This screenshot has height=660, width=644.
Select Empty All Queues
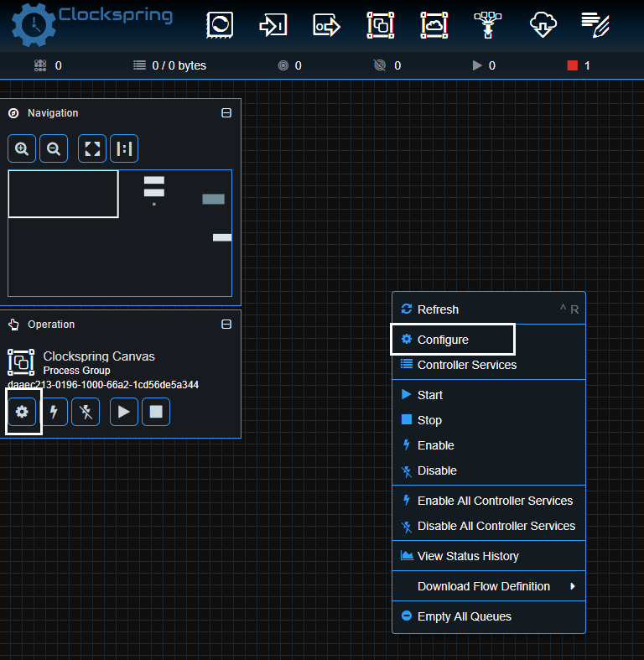[489, 616]
